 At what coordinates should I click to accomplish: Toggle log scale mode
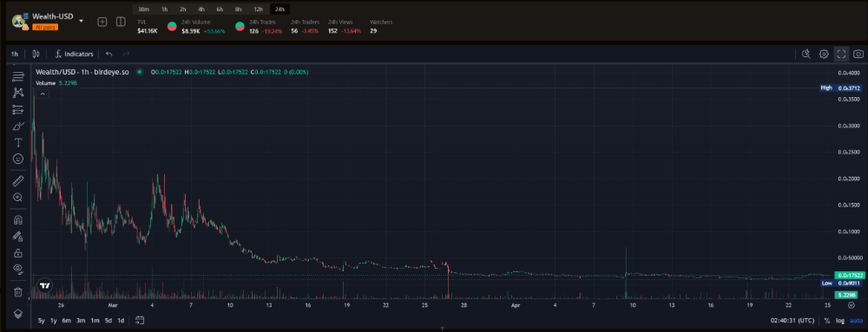(839, 321)
